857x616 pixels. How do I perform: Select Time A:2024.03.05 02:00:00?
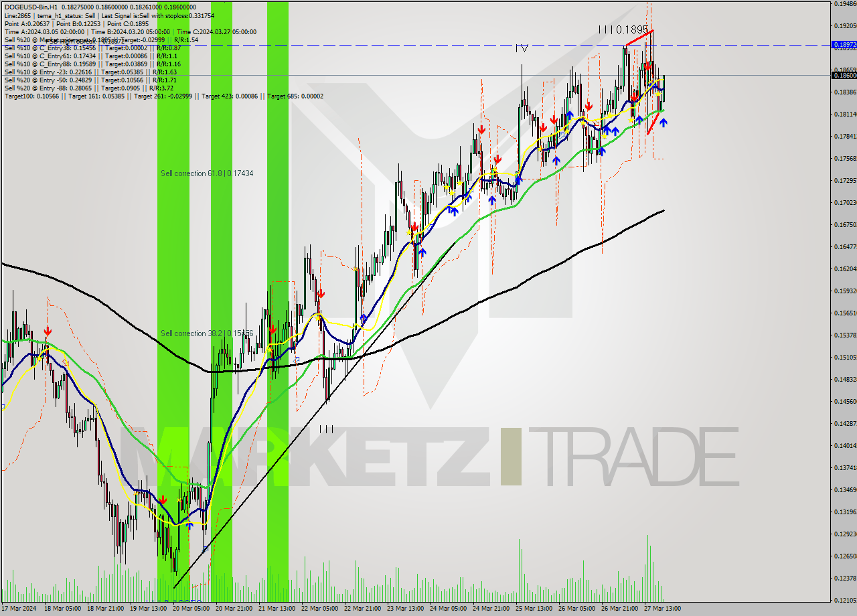point(44,31)
